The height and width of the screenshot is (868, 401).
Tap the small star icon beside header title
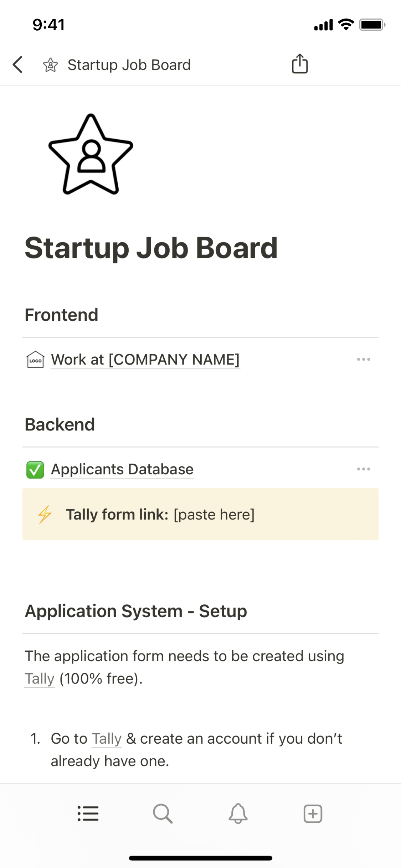click(50, 65)
